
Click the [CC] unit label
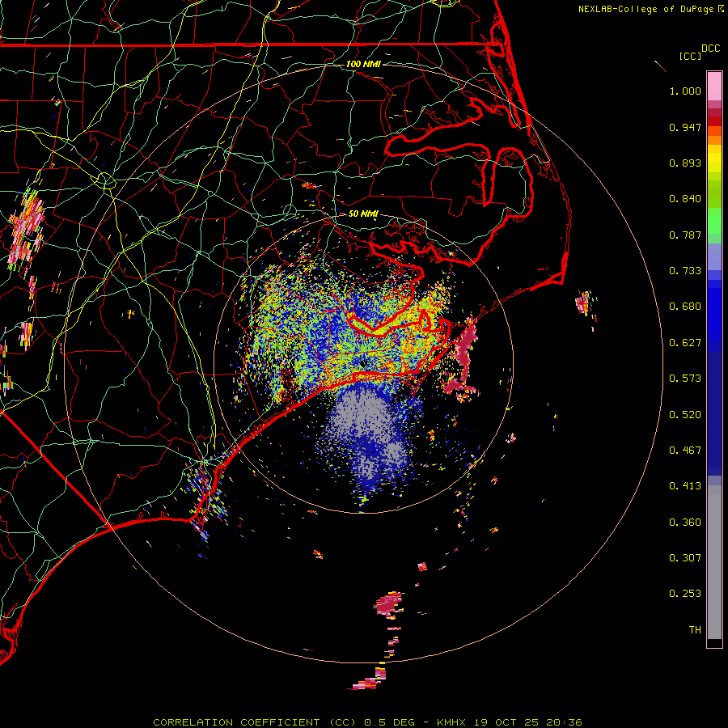point(690,56)
